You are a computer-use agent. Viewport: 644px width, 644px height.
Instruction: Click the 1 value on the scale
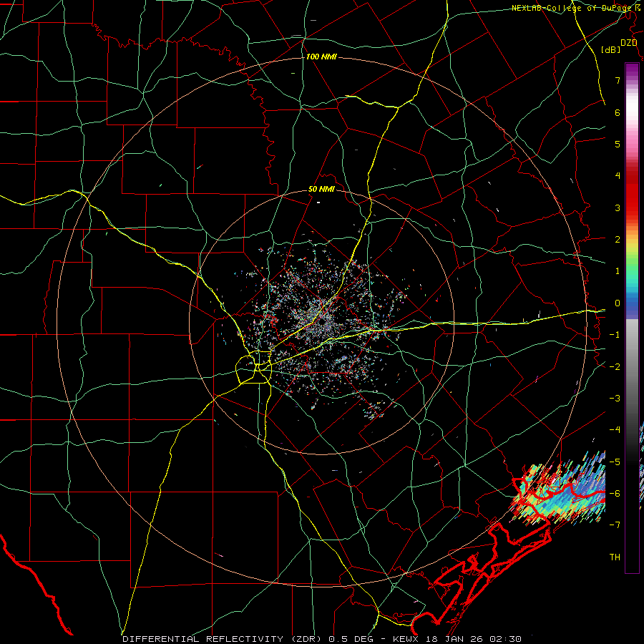[618, 271]
